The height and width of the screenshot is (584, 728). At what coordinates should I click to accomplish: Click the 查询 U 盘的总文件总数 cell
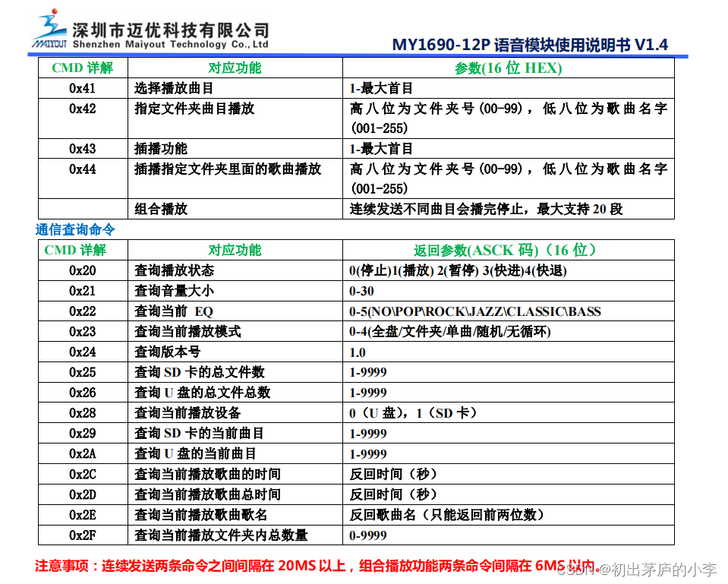click(235, 393)
